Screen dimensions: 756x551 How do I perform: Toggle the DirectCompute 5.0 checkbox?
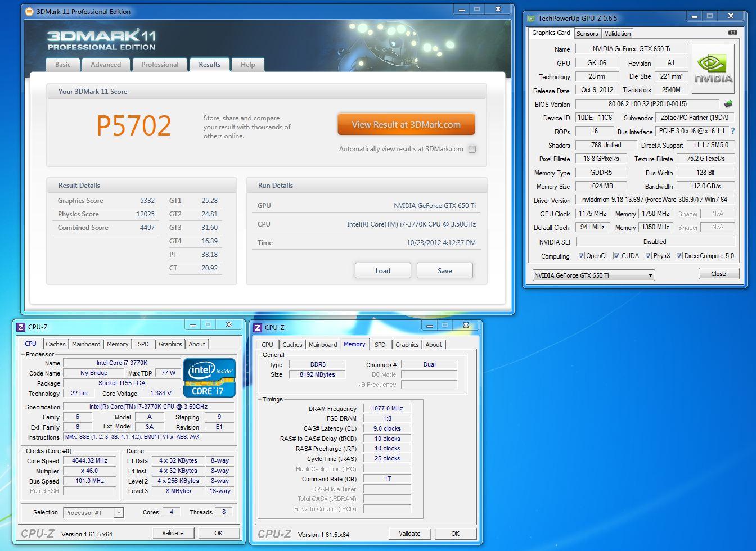pos(679,256)
